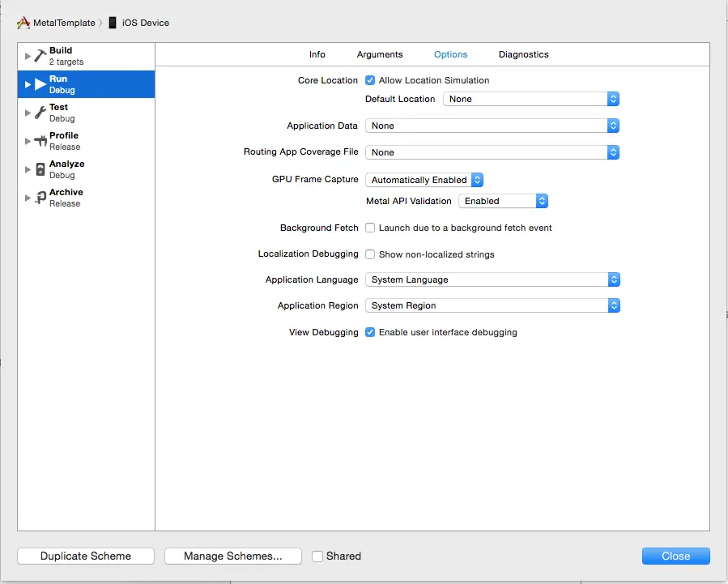Switch to the Arguments tab
The image size is (728, 584).
(x=379, y=54)
